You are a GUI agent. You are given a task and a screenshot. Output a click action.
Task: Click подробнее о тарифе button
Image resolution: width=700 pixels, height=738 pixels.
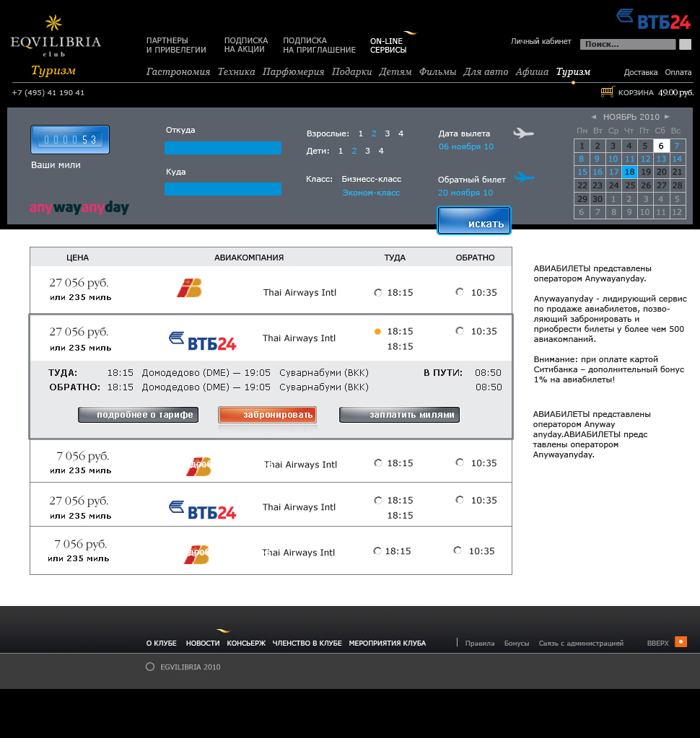point(139,415)
